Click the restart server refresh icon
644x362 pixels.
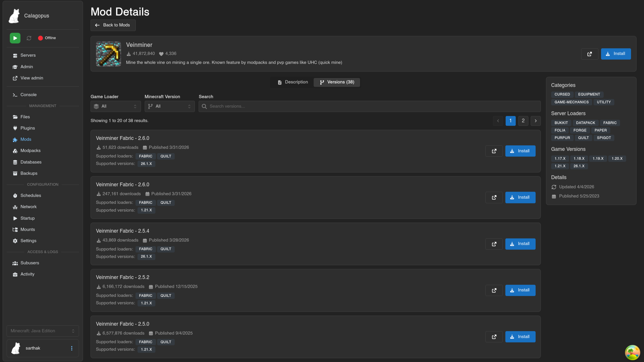pos(29,38)
